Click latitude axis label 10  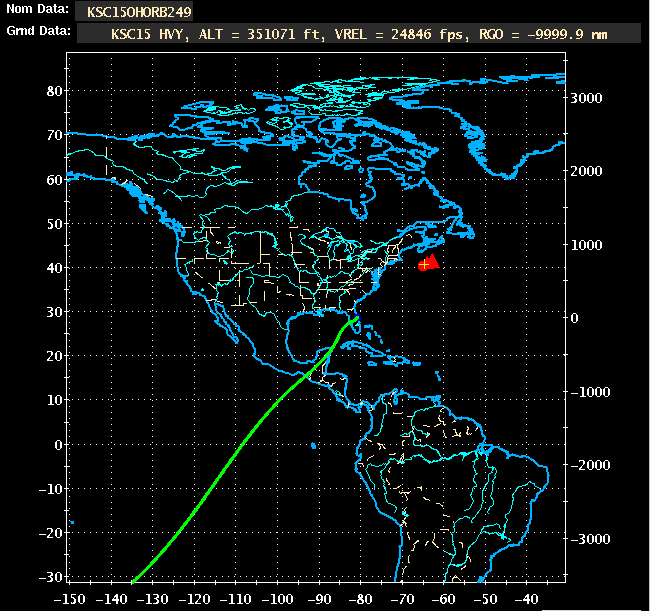point(54,400)
